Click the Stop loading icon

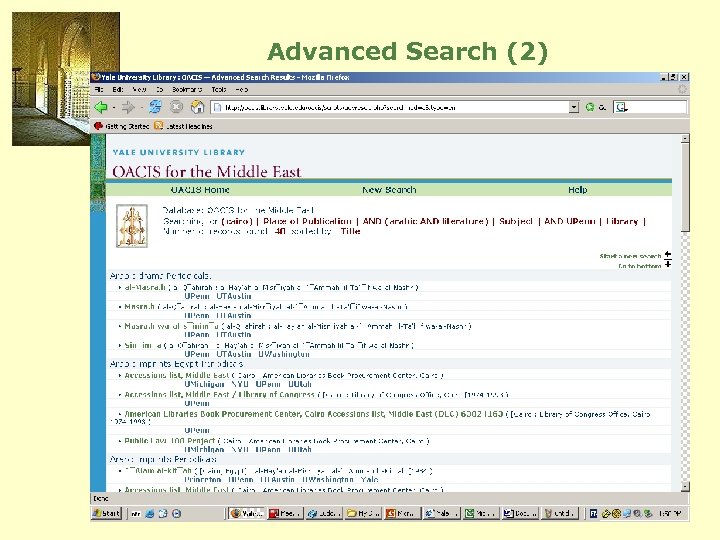click(176, 107)
